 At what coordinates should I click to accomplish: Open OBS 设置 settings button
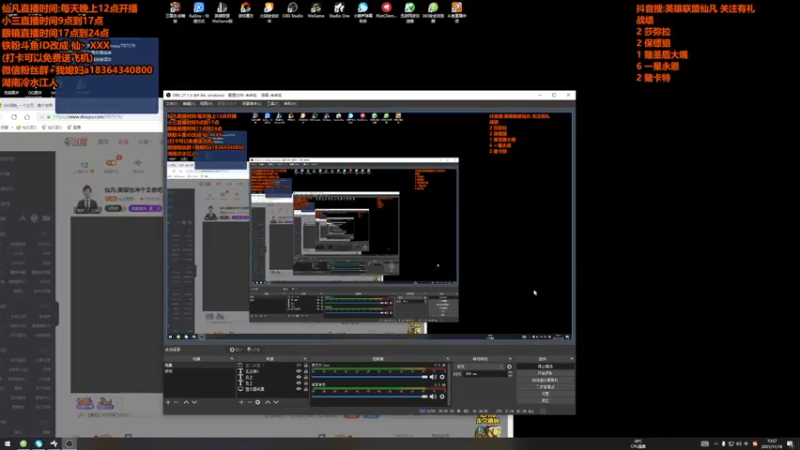(545, 393)
